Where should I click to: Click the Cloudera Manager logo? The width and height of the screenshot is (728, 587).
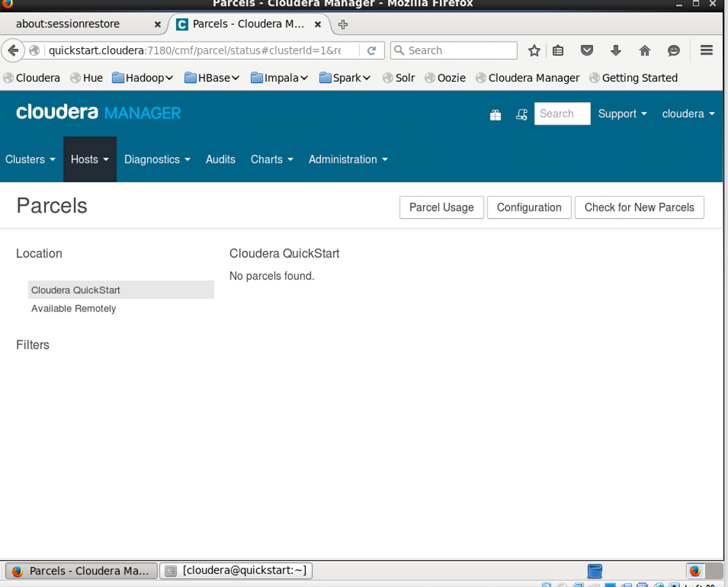click(98, 113)
